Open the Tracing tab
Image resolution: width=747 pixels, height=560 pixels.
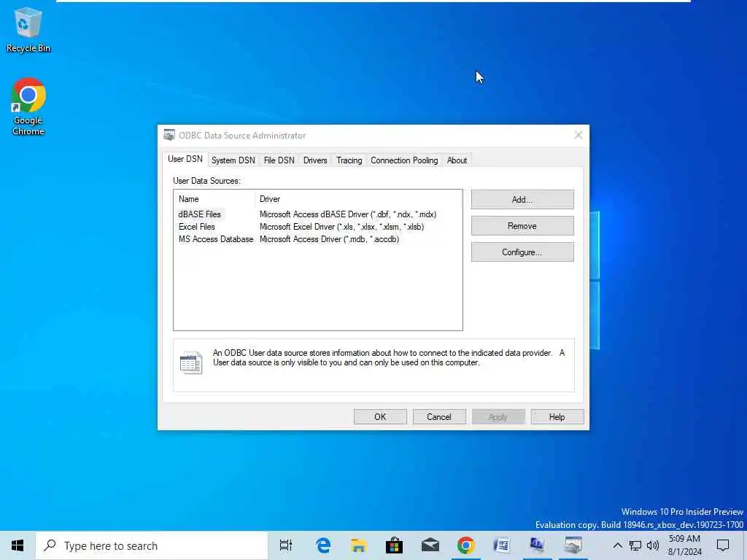pyautogui.click(x=349, y=160)
